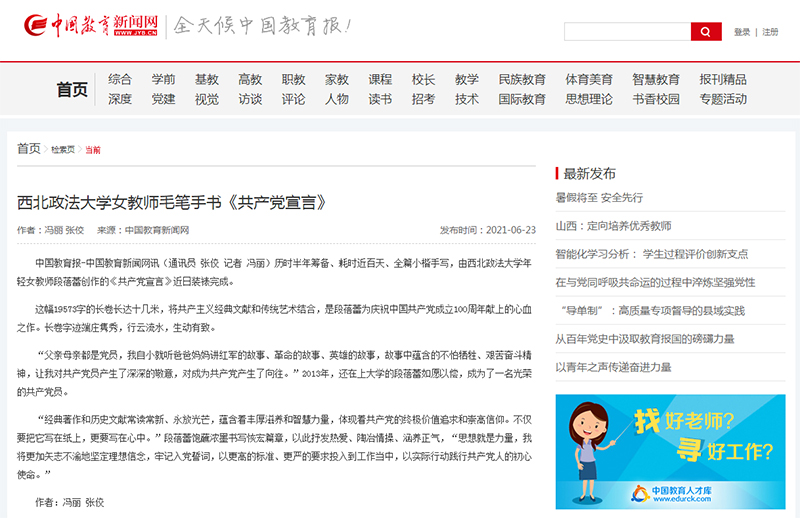Open article 山西：定向培养优秀教师
Screen dimensions: 800x518
tap(613, 226)
